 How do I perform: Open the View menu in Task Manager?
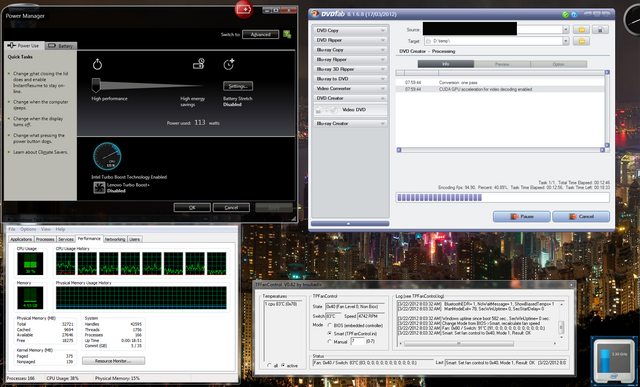(x=46, y=229)
